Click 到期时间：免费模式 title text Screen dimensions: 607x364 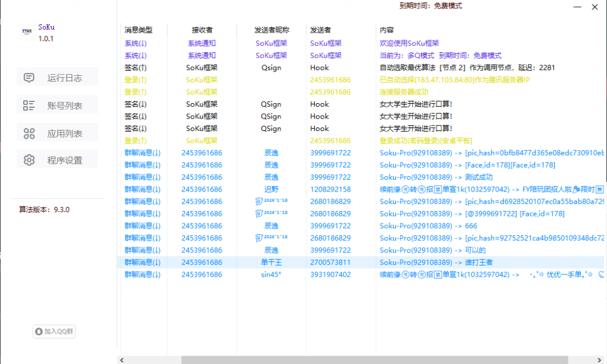[430, 6]
